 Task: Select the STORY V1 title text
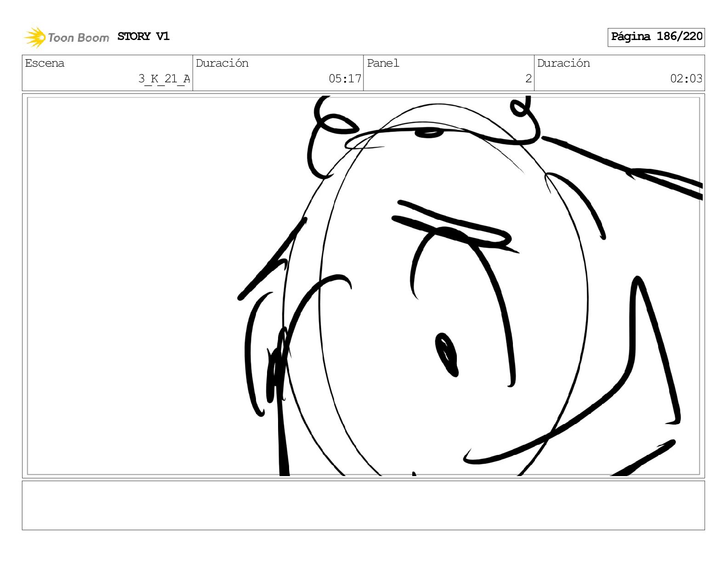[x=143, y=36]
